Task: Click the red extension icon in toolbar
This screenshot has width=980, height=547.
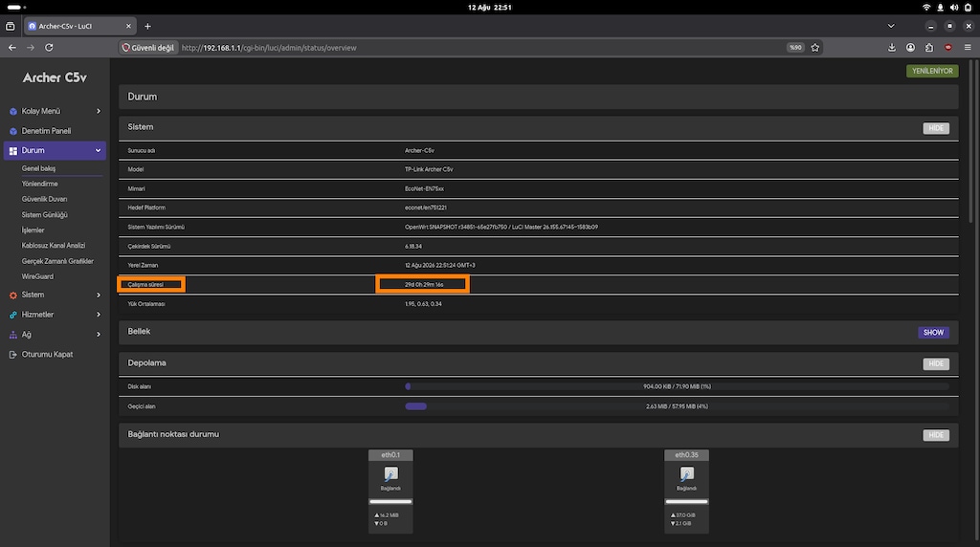Action: [948, 48]
